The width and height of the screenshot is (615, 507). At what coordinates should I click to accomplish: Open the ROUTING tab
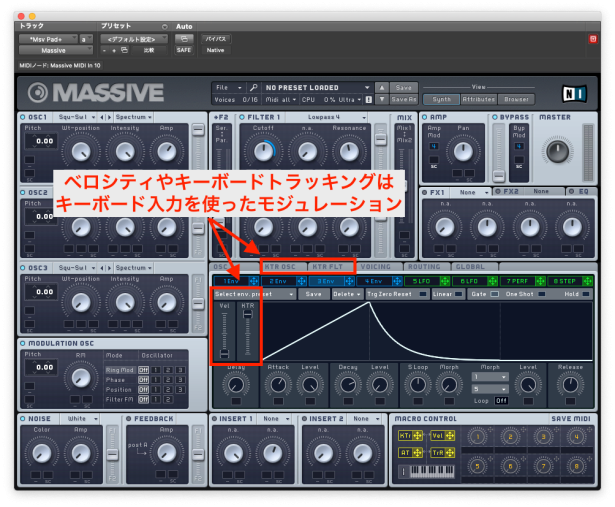[x=424, y=267]
